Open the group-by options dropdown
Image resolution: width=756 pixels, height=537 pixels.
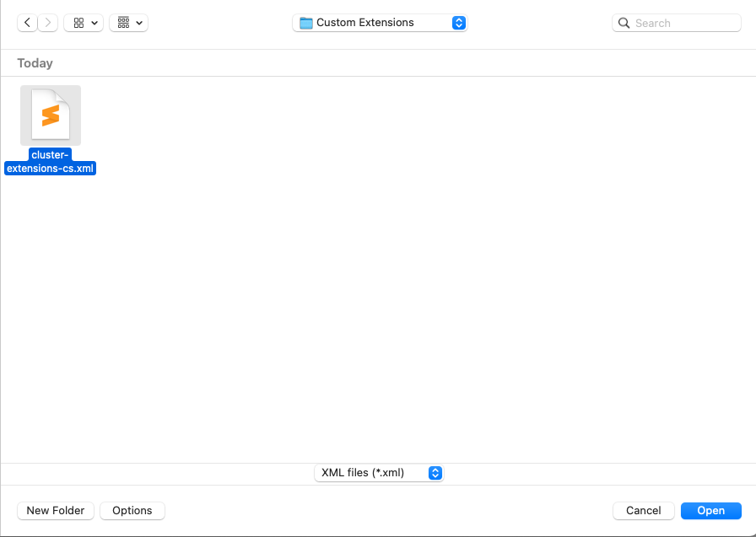coord(129,23)
